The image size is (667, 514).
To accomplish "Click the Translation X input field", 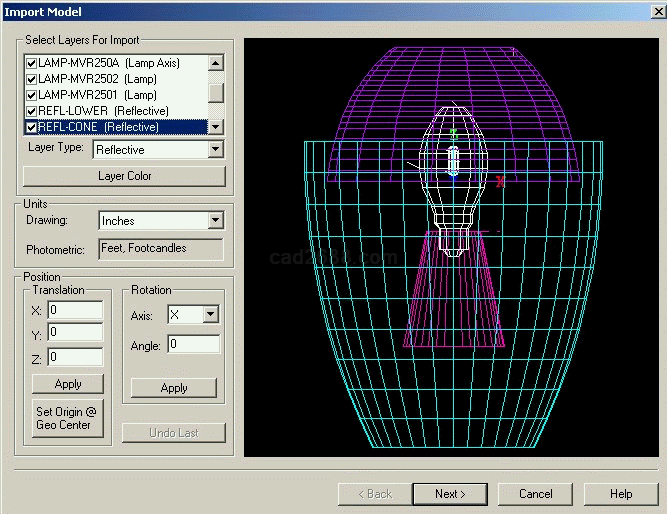I will tap(75, 310).
